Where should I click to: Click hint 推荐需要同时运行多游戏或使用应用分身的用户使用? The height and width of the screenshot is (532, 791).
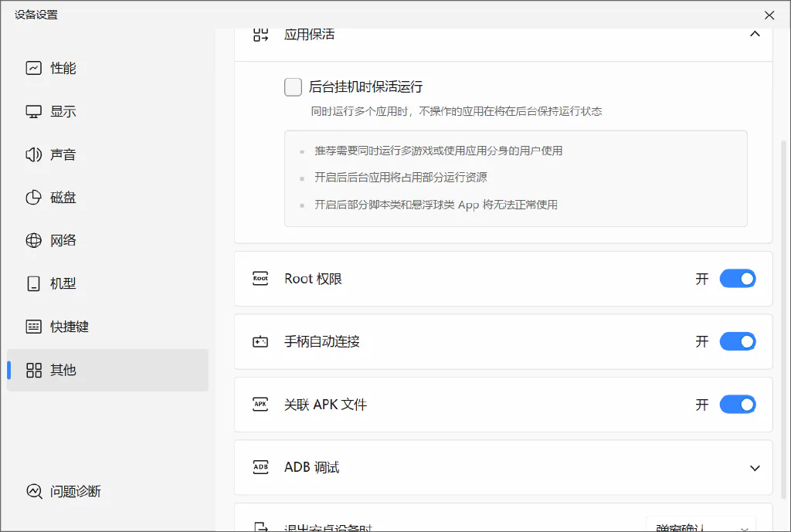(439, 151)
